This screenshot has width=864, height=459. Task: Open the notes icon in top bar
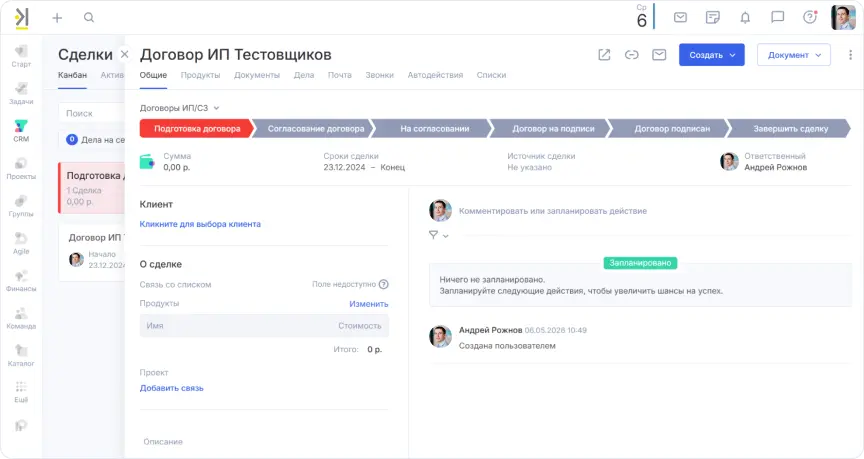(x=712, y=18)
